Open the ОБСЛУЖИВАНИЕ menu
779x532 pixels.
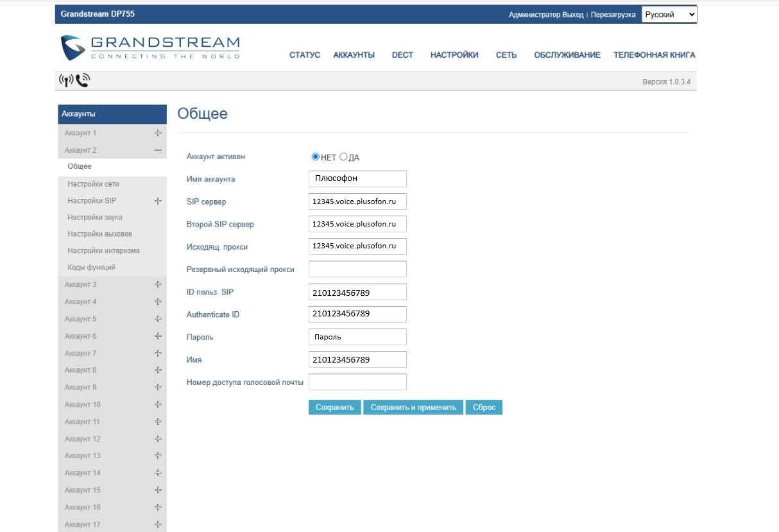click(x=567, y=55)
